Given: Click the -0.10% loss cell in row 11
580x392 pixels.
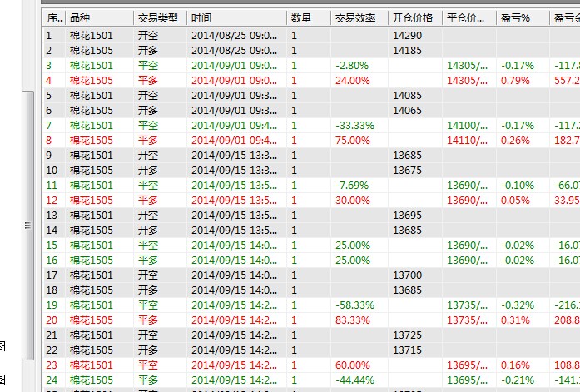Looking at the screenshot, I should click(x=518, y=186).
